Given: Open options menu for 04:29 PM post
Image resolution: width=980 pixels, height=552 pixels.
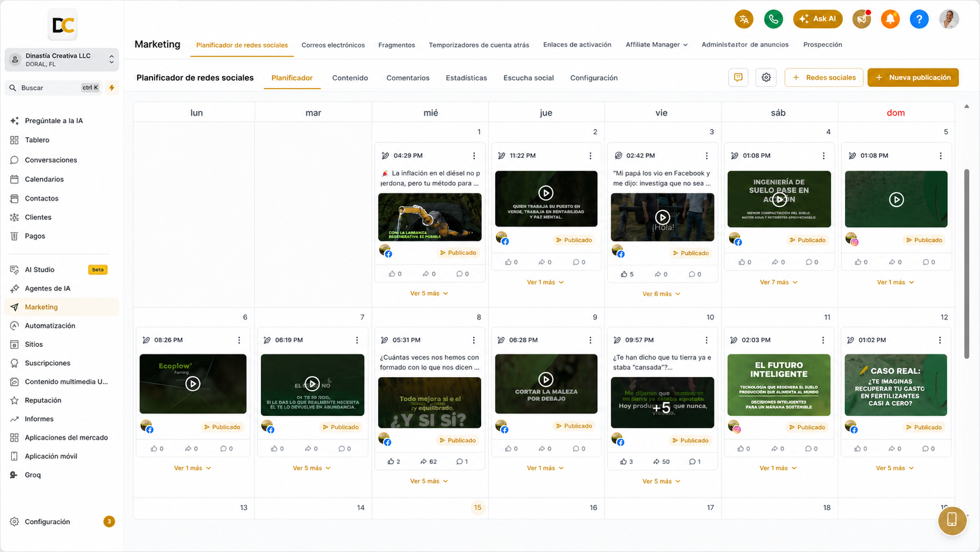Looking at the screenshot, I should 474,155.
